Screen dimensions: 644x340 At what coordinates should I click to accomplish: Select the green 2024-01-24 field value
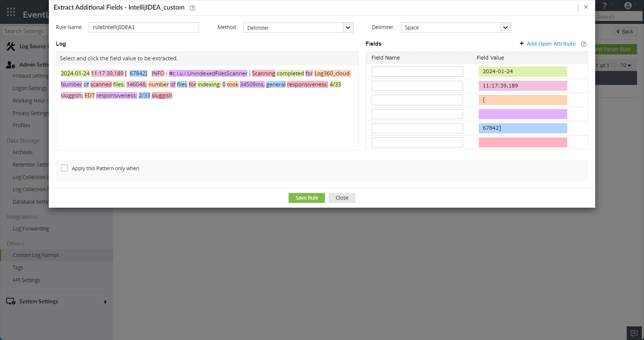coord(523,72)
